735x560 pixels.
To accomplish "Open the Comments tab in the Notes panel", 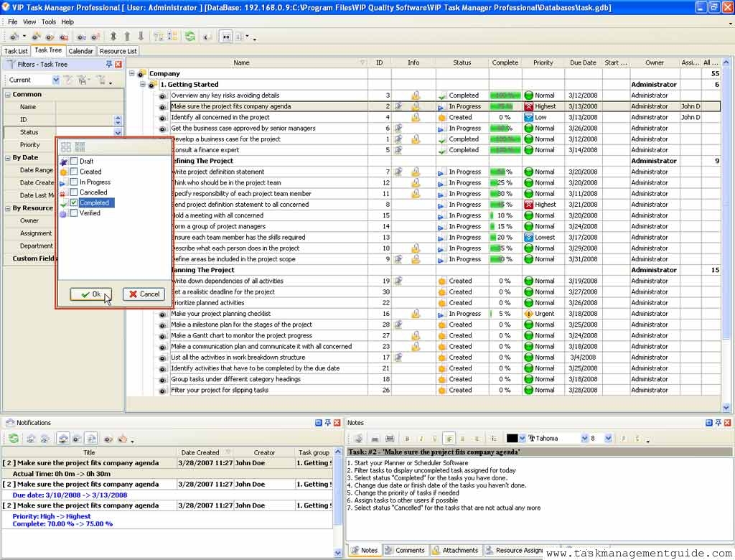I will (x=405, y=550).
